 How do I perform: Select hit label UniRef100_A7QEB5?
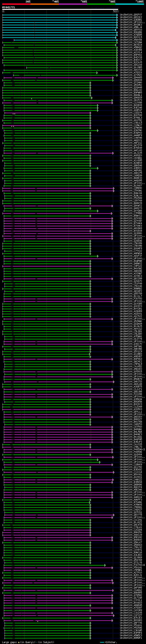(x=131, y=35)
